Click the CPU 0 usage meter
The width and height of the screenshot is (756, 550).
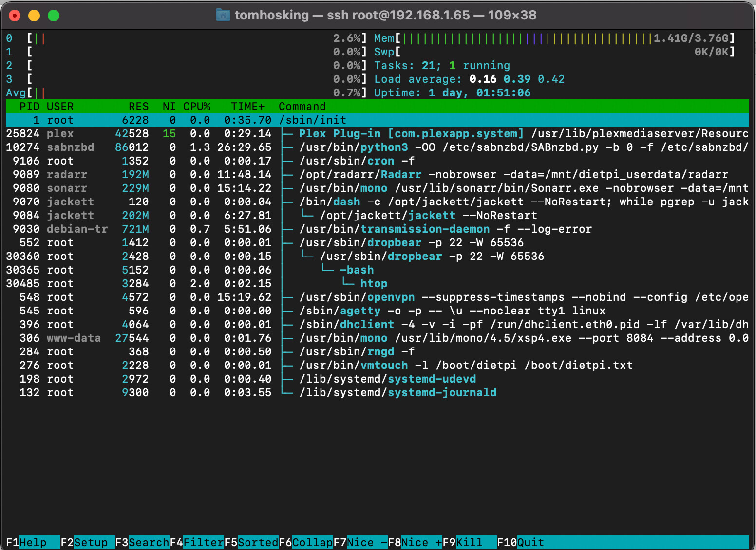coord(186,38)
